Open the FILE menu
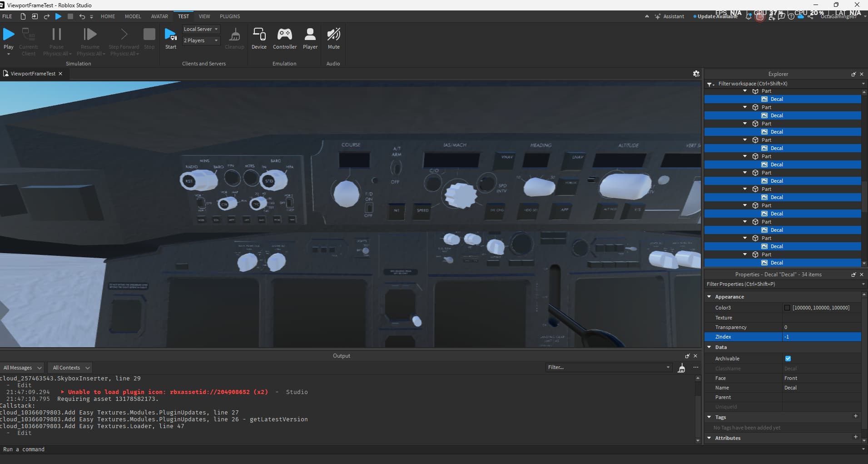The height and width of the screenshot is (464, 868). click(x=7, y=16)
